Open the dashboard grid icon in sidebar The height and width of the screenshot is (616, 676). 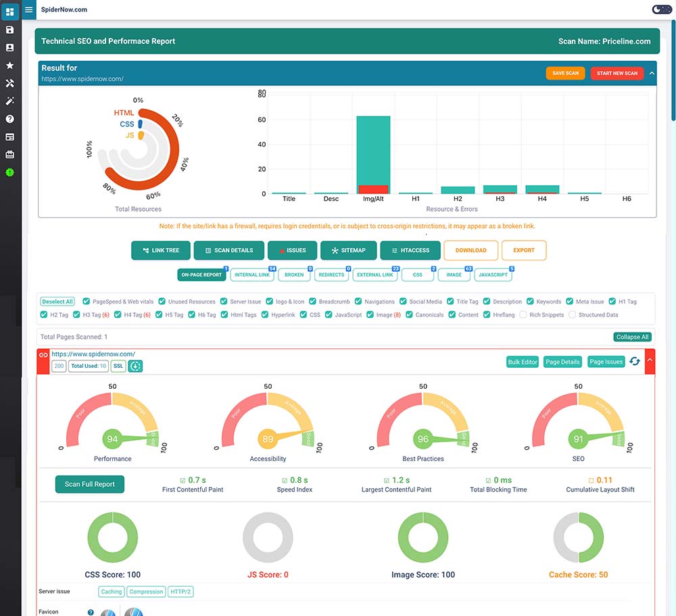pos(10,11)
